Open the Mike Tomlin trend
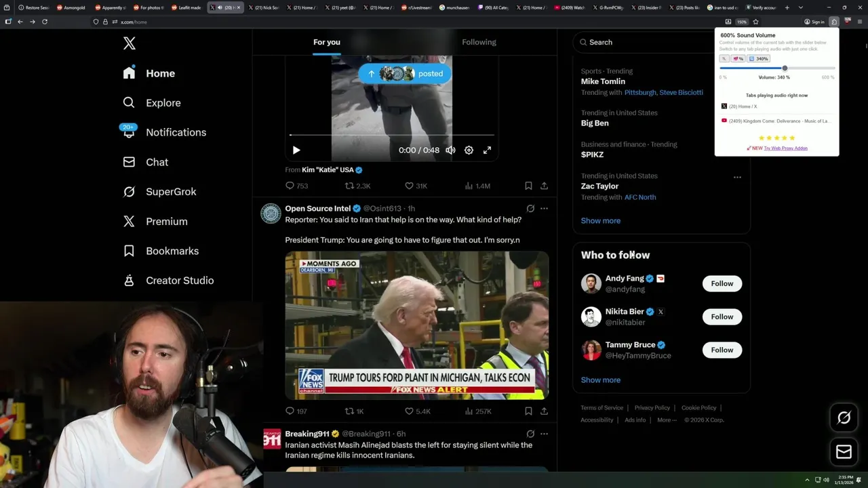The width and height of the screenshot is (868, 488). [603, 81]
